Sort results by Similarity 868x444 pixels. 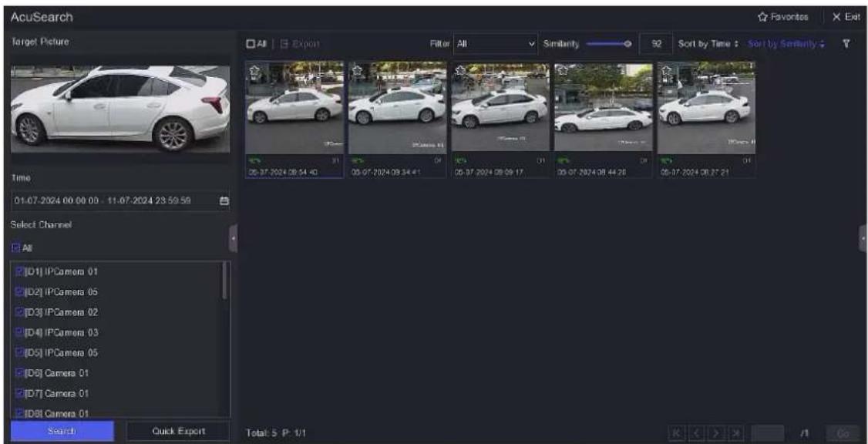click(x=786, y=44)
